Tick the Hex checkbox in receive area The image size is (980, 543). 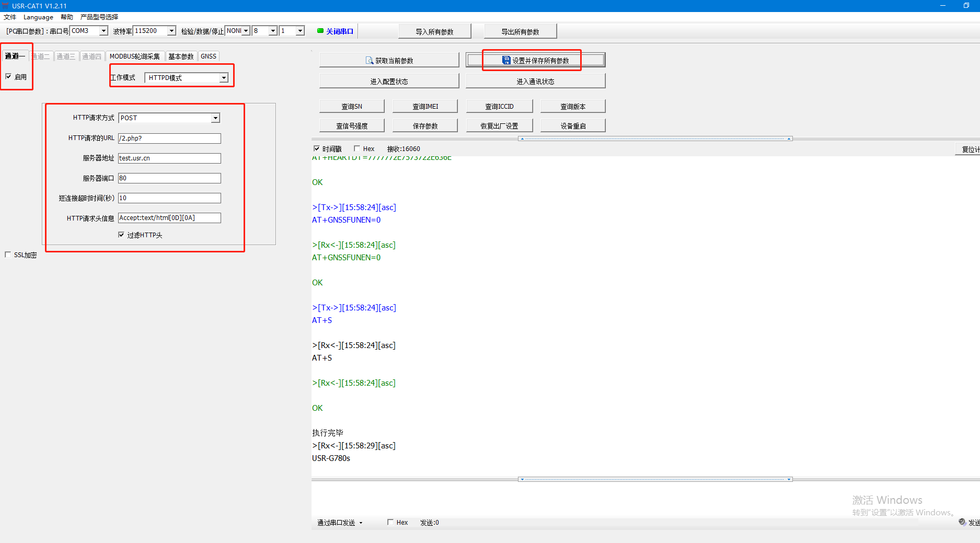coord(357,149)
